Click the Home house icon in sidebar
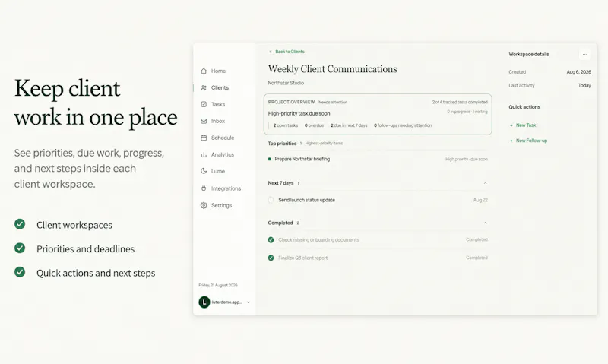608x364 pixels. (x=204, y=71)
